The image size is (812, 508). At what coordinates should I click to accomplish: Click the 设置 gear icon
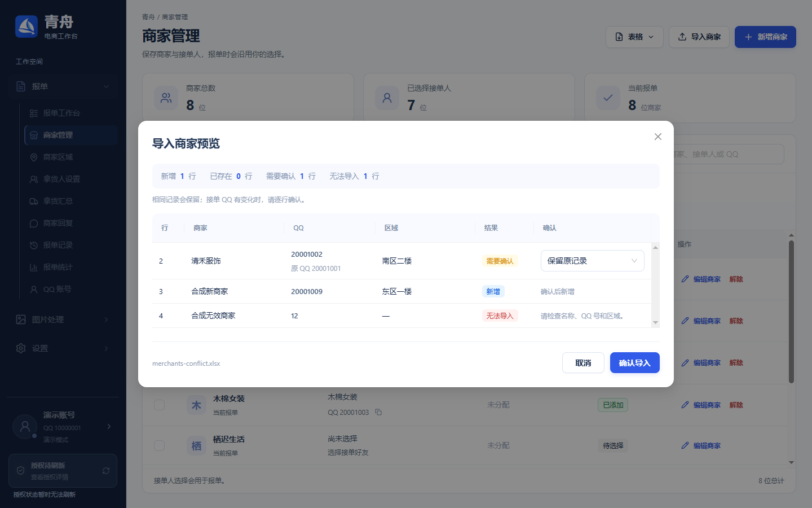tap(21, 348)
